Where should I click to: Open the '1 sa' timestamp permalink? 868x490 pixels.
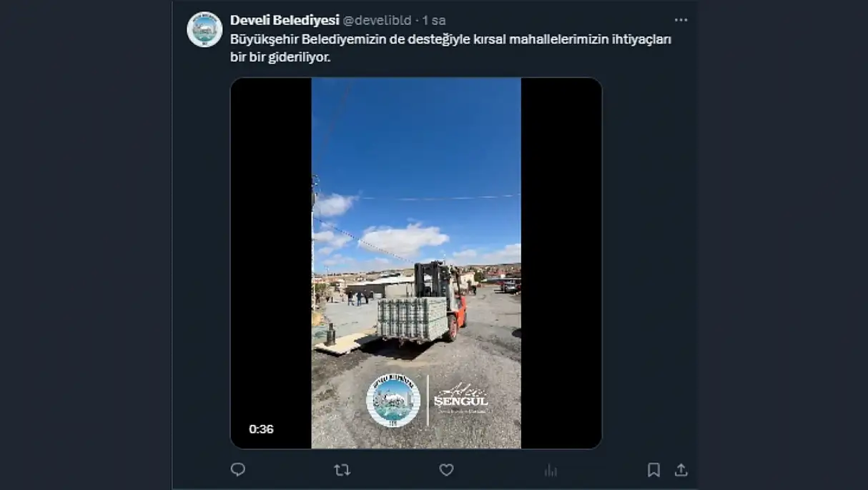click(434, 20)
